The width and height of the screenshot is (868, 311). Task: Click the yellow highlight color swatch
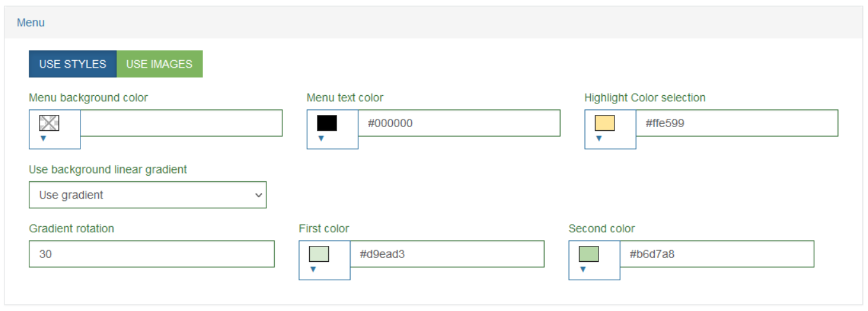[x=605, y=123]
